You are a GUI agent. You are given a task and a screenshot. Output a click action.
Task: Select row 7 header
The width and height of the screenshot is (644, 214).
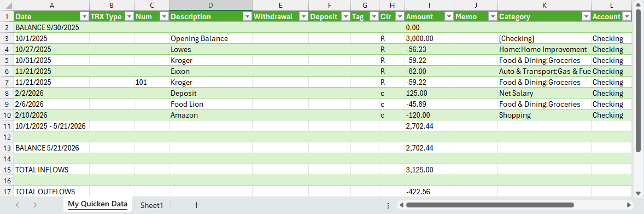pos(7,82)
